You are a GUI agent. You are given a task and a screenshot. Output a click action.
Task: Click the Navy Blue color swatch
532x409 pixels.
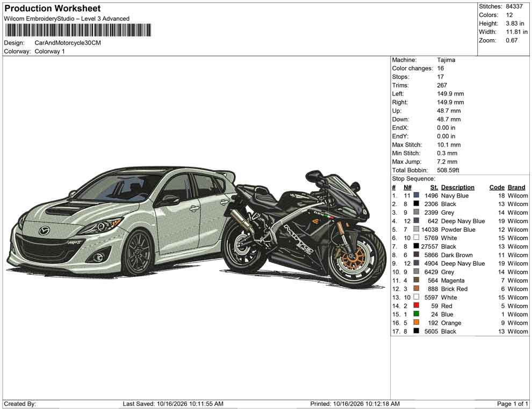click(x=416, y=195)
